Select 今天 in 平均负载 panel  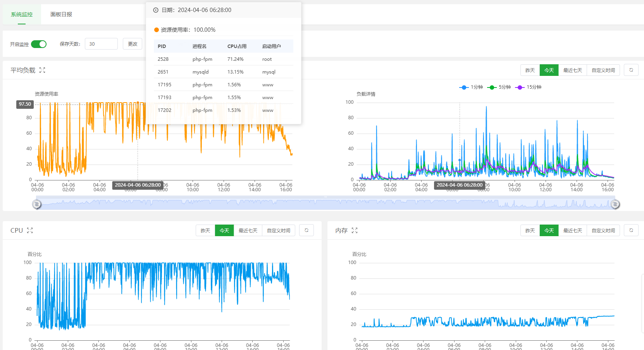(x=549, y=70)
